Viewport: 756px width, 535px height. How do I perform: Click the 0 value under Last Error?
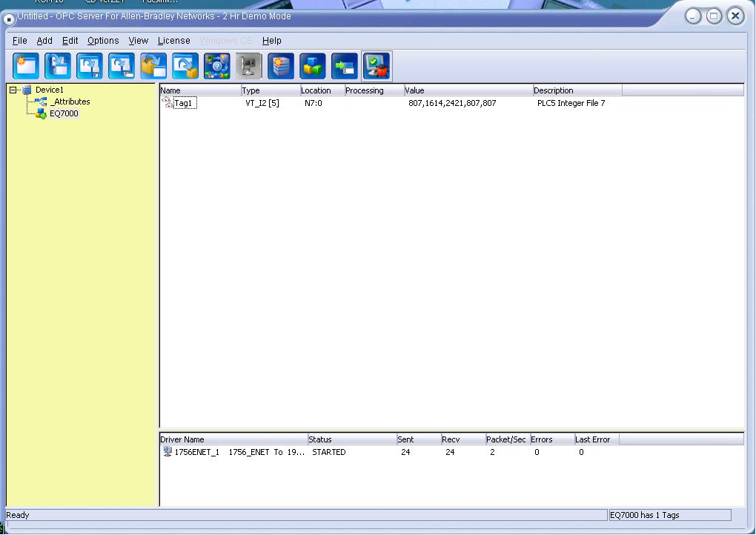coord(581,452)
